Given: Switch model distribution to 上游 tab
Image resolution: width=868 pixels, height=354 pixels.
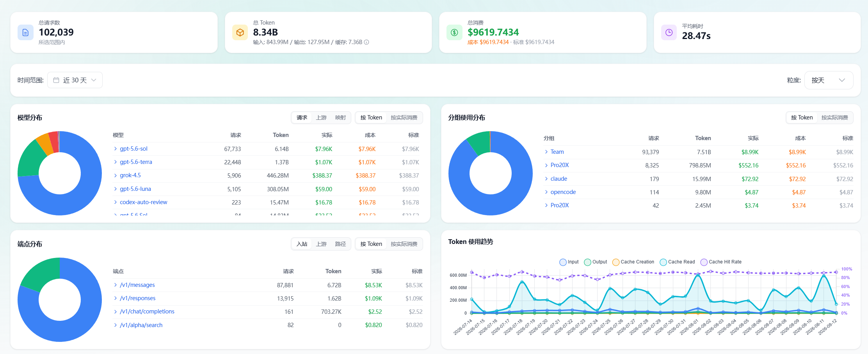Looking at the screenshot, I should (321, 117).
